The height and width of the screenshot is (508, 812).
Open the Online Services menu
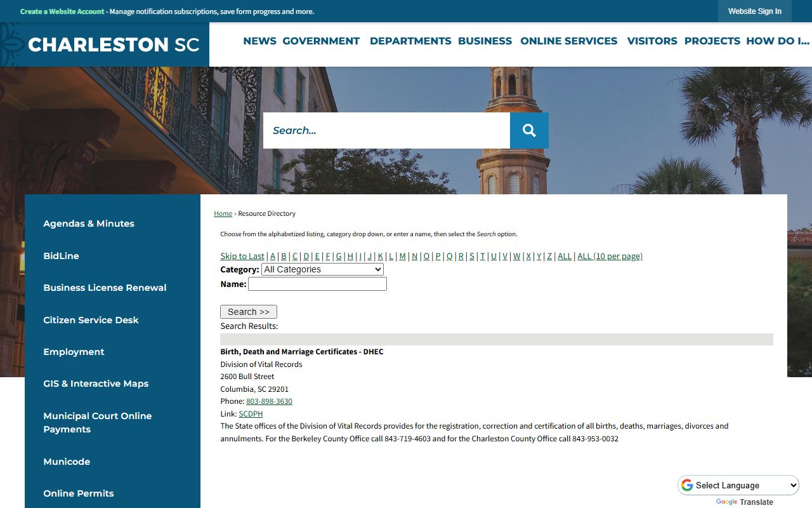click(x=568, y=41)
